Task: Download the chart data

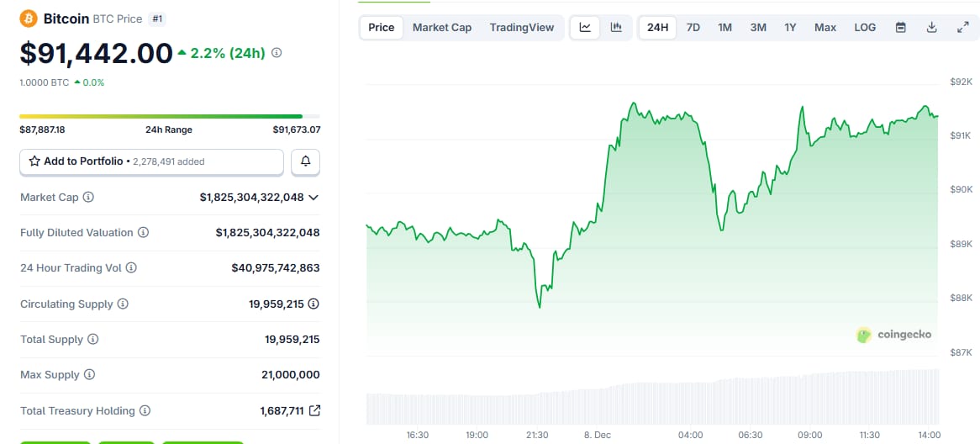Action: [931, 28]
